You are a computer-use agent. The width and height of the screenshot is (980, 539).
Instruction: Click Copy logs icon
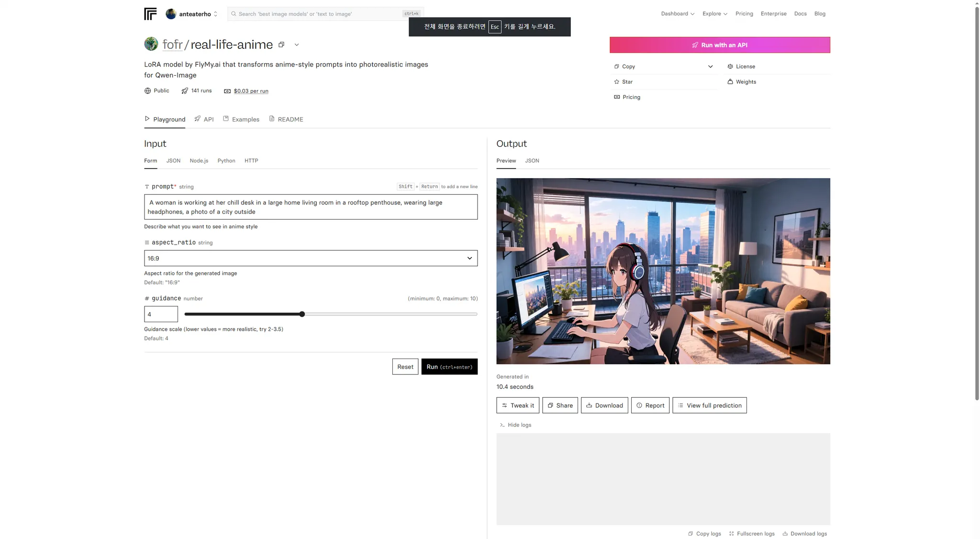click(690, 534)
